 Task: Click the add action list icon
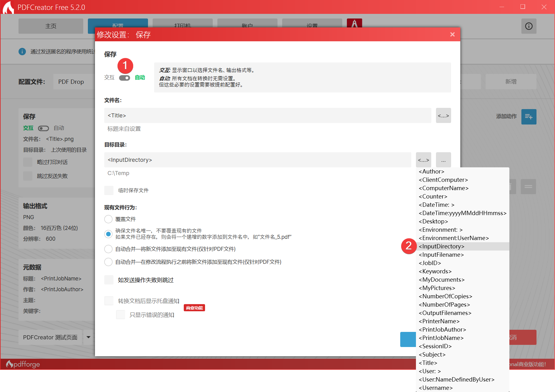529,117
